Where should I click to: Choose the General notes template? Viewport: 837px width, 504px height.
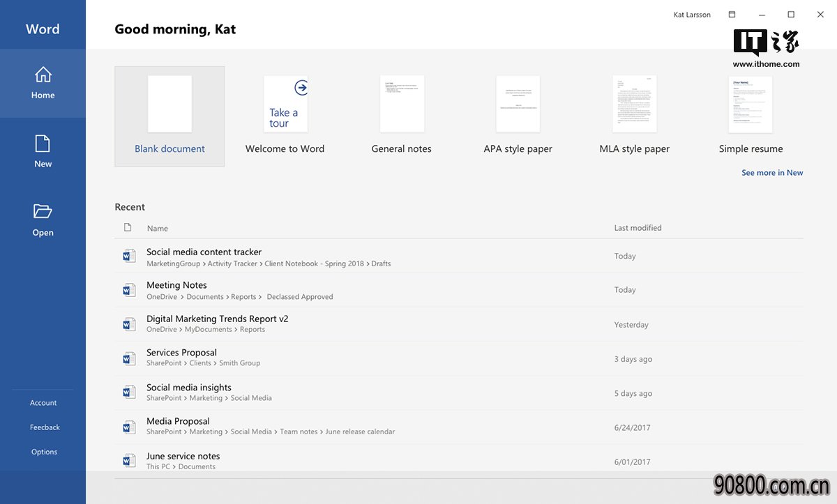pyautogui.click(x=402, y=116)
